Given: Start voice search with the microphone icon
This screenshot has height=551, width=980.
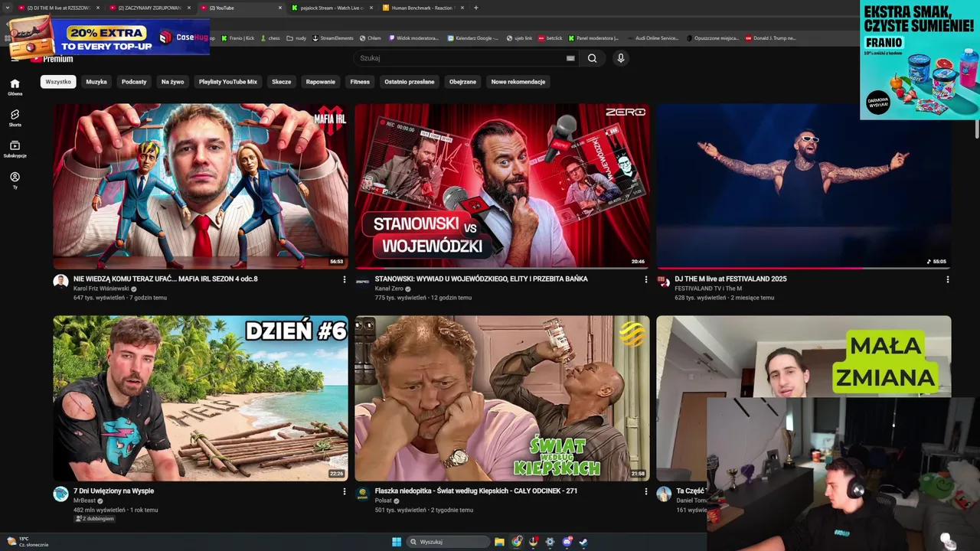Looking at the screenshot, I should pos(621,58).
